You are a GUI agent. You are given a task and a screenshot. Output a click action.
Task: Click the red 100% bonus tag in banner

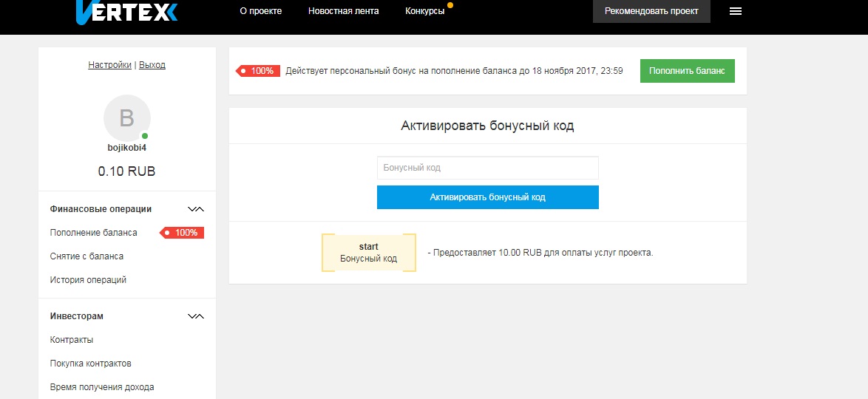pyautogui.click(x=258, y=71)
